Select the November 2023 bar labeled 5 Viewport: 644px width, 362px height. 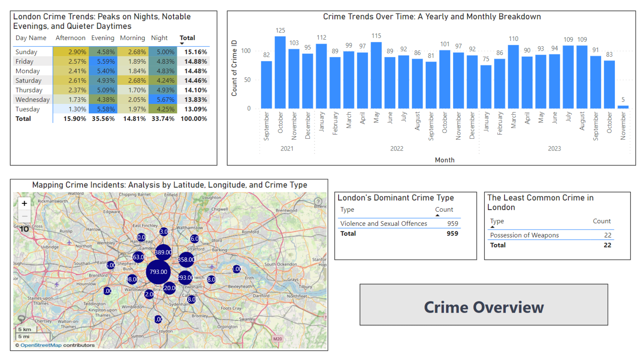(623, 107)
